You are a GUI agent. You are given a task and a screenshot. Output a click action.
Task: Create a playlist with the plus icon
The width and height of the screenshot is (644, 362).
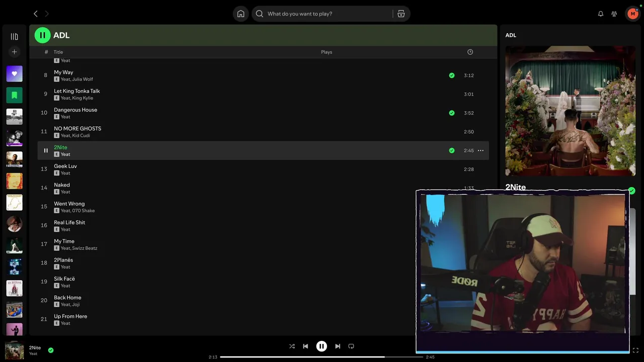pyautogui.click(x=14, y=52)
